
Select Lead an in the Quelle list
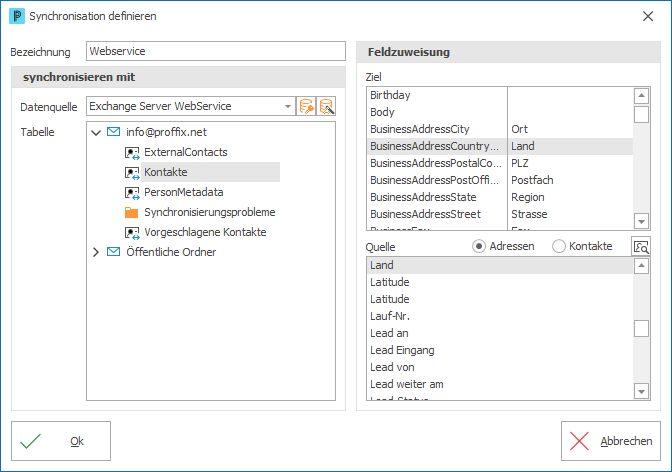500,333
